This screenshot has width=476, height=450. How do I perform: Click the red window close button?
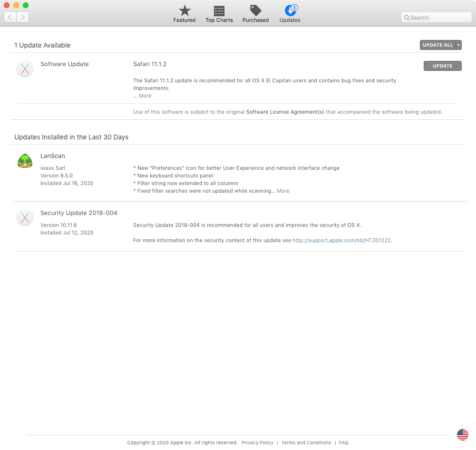[7, 5]
